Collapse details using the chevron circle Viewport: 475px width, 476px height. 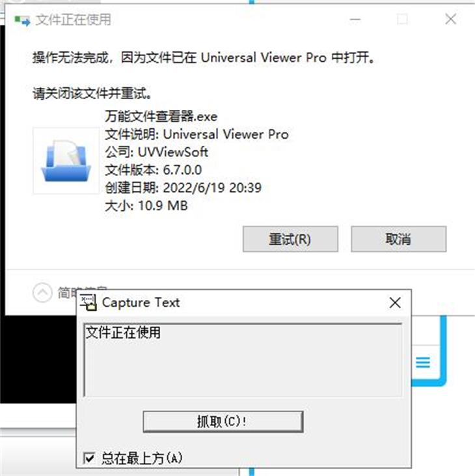coord(42,292)
